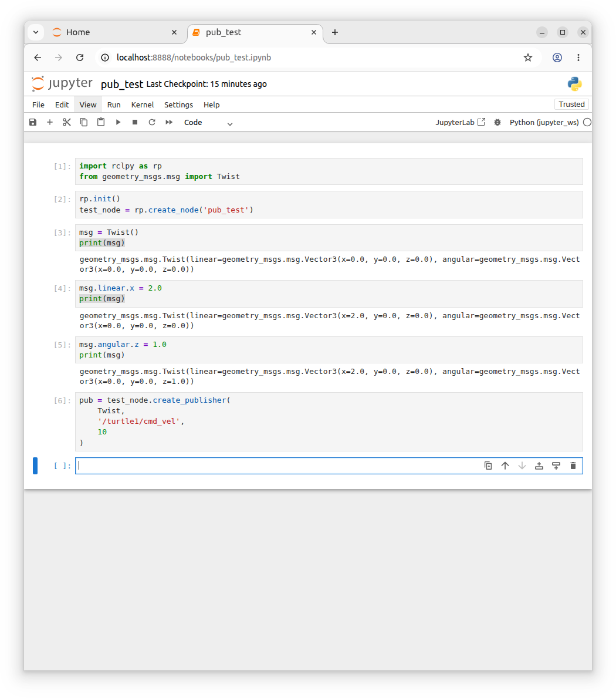Click the Python logo icon

[574, 84]
